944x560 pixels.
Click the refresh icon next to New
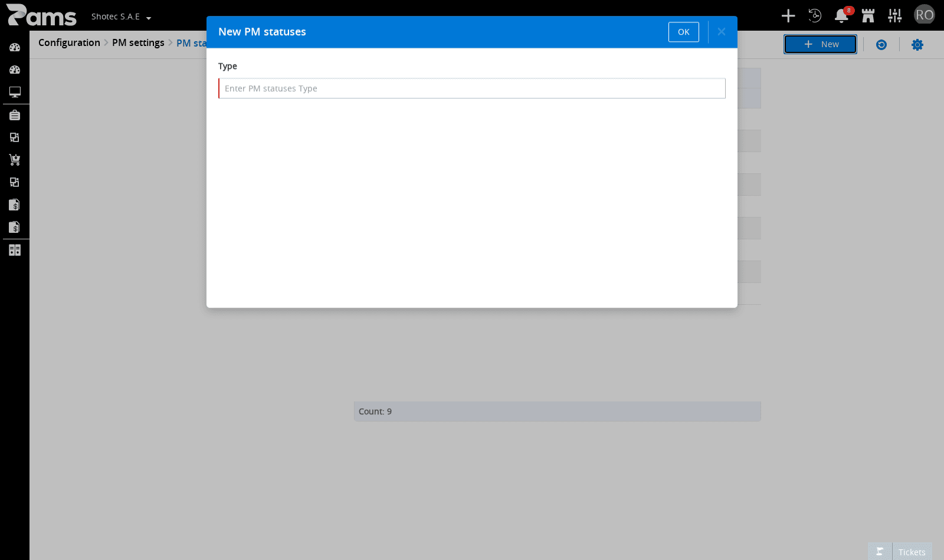coord(881,45)
